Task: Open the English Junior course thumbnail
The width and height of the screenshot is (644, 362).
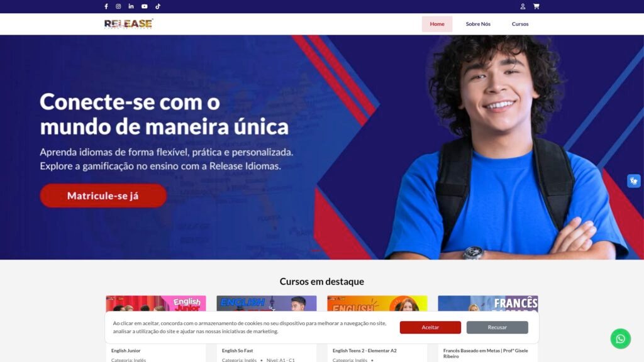Action: point(156,304)
